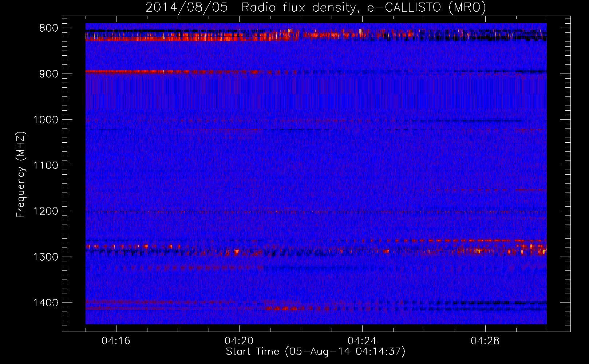Click the 1200 frequency axis label

(x=46, y=211)
